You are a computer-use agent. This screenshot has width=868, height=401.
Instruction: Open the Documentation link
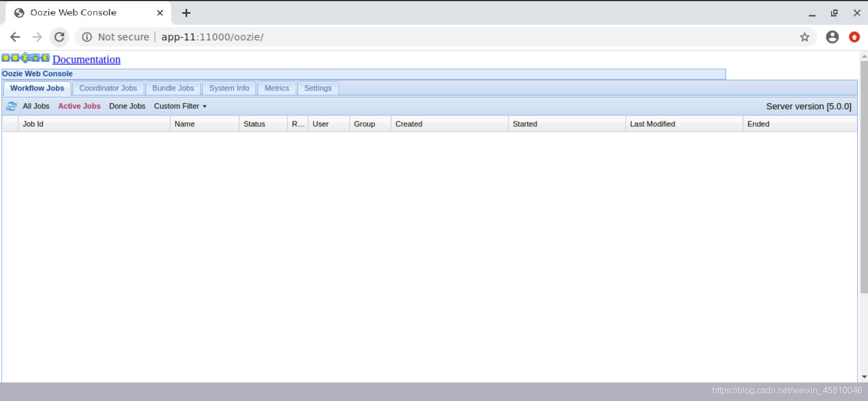[87, 60]
